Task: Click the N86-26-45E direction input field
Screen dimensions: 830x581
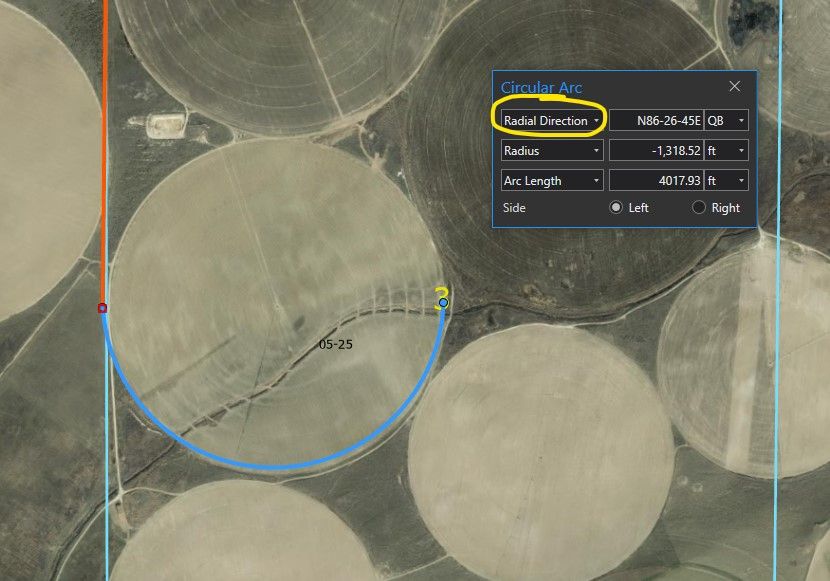Action: (x=656, y=121)
